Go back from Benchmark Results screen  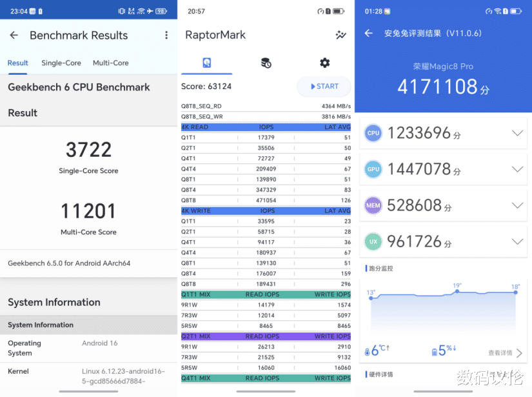click(14, 35)
